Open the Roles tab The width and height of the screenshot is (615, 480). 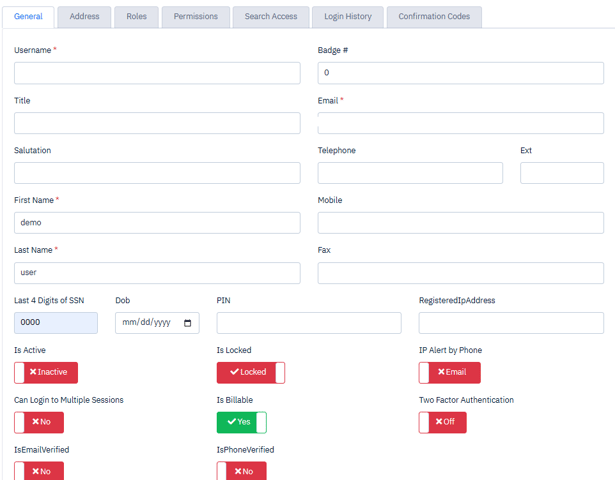click(x=136, y=17)
